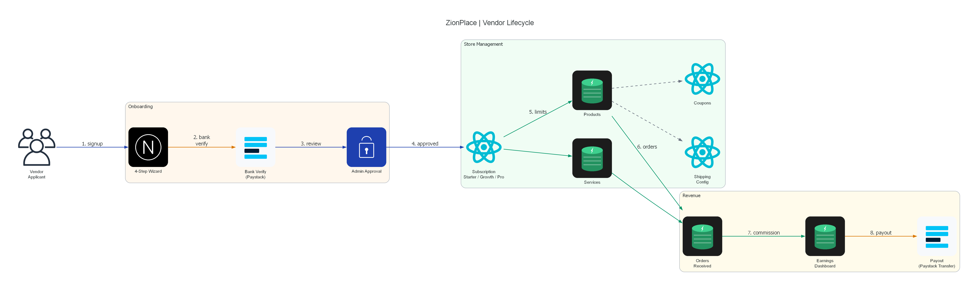Click the Subscription React icon
980x292 pixels.
coord(484,147)
